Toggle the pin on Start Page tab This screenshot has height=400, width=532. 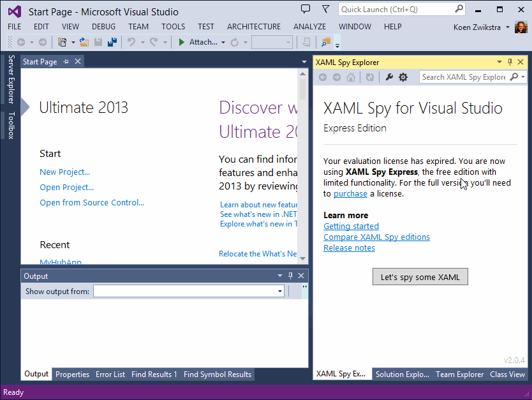click(x=66, y=62)
